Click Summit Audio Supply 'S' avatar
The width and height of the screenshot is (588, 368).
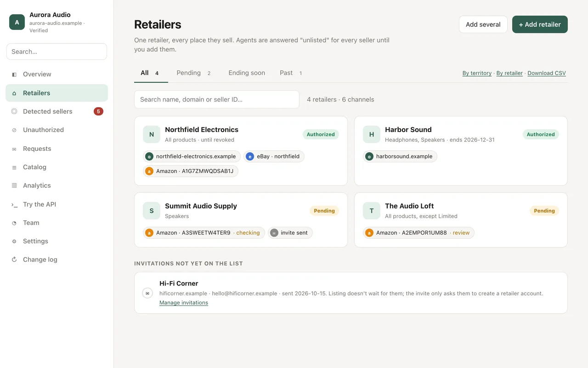(152, 211)
